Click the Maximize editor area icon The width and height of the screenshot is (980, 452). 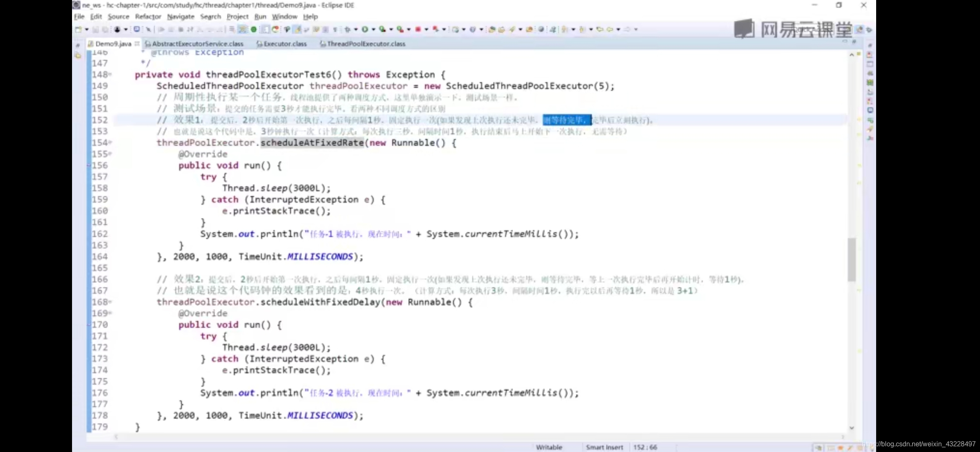(854, 41)
